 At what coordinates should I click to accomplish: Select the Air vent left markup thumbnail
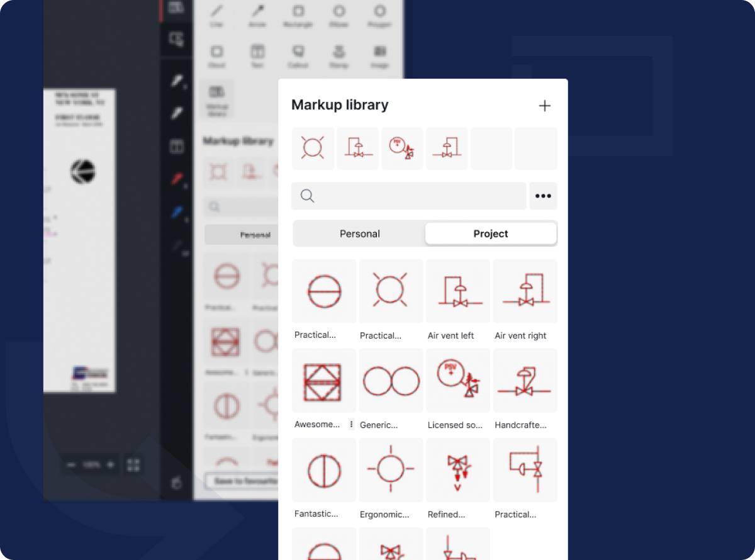click(x=457, y=291)
